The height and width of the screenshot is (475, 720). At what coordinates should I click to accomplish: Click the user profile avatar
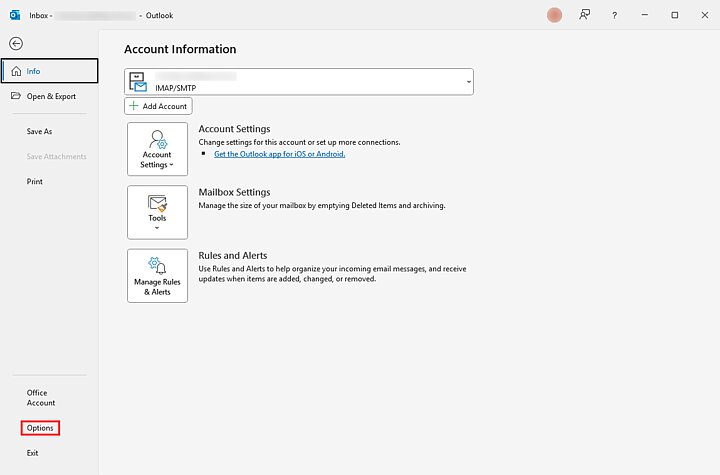tap(554, 15)
